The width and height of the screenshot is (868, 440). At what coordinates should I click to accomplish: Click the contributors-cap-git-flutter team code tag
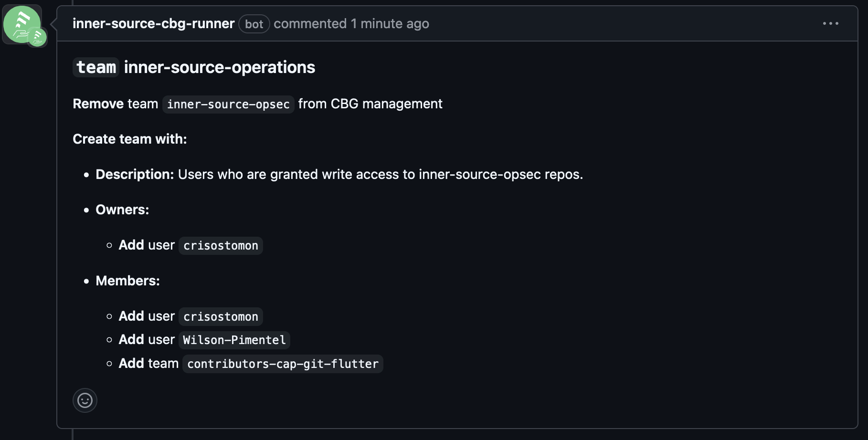[283, 364]
